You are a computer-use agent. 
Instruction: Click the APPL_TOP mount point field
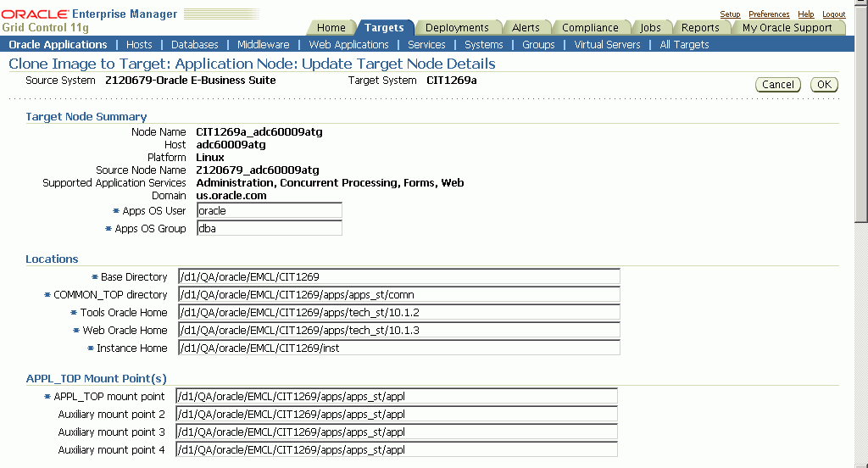(x=397, y=396)
